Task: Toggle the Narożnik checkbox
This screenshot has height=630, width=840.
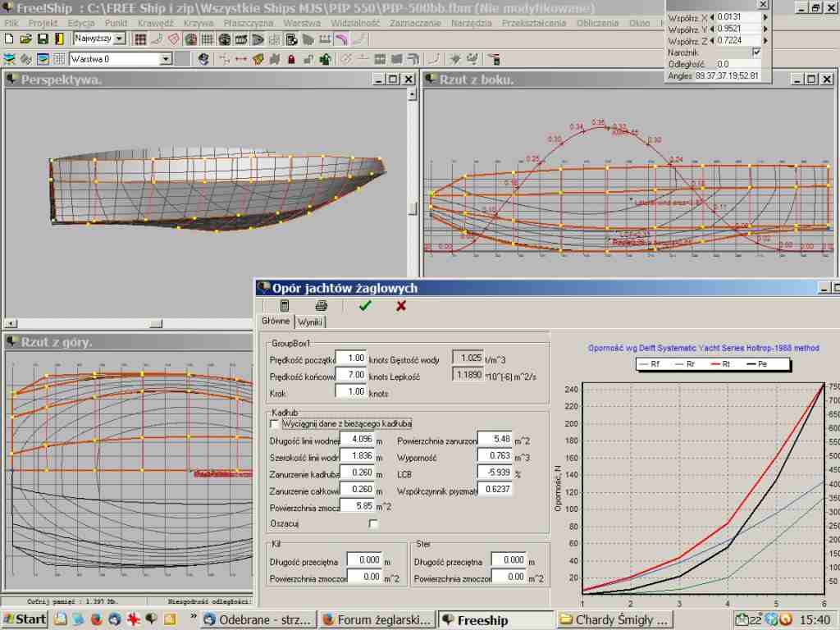Action: coord(756,52)
